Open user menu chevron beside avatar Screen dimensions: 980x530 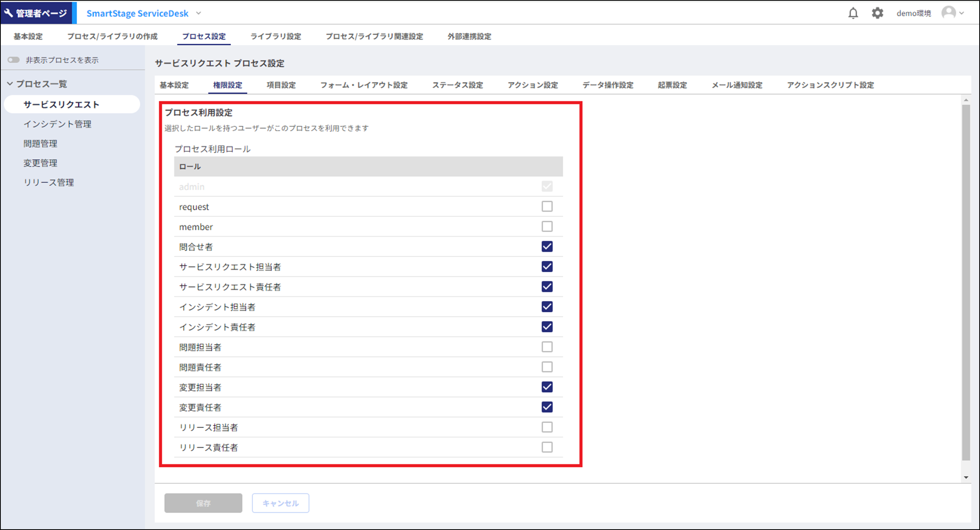(962, 13)
